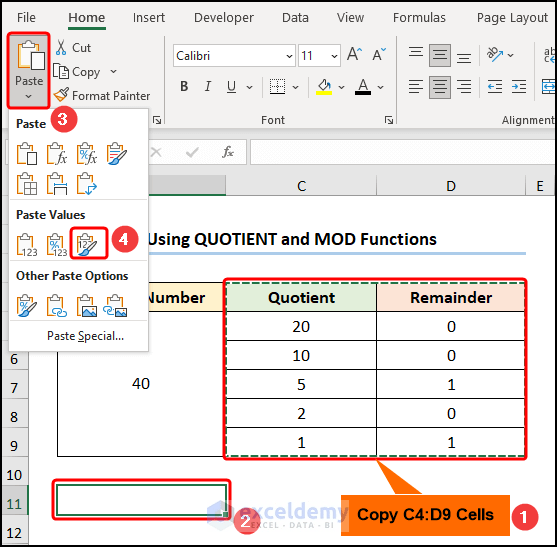The height and width of the screenshot is (547, 557).
Task: Decrease font size with the smaller A
Action: coord(379,54)
